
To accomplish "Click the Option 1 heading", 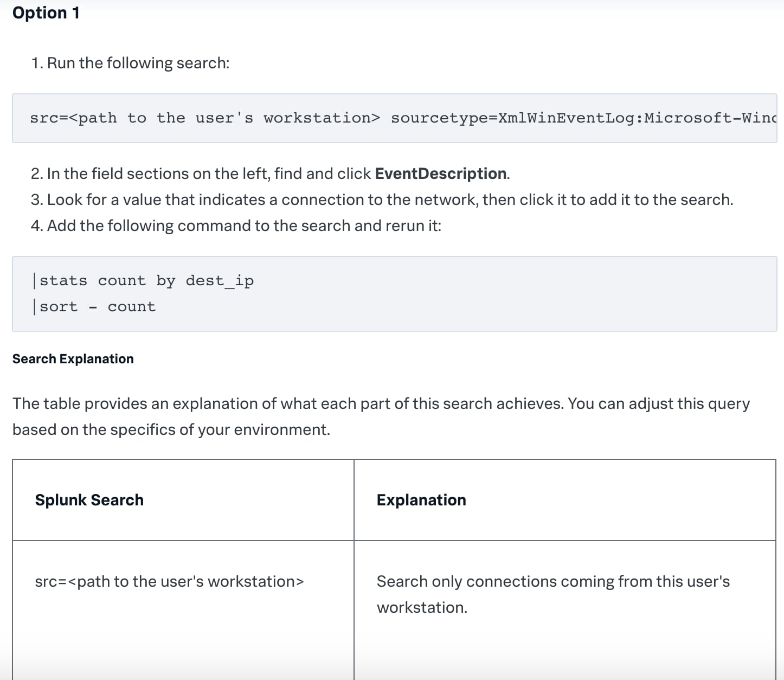I will pos(46,13).
